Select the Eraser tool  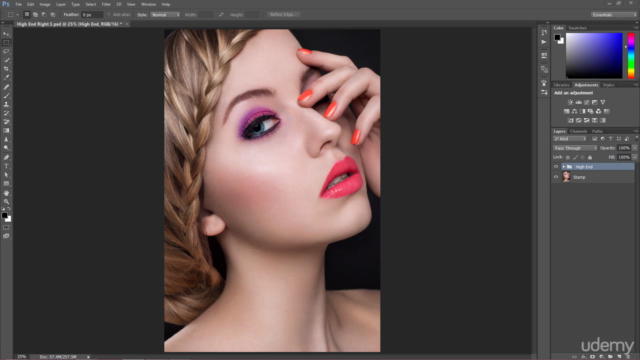6,122
